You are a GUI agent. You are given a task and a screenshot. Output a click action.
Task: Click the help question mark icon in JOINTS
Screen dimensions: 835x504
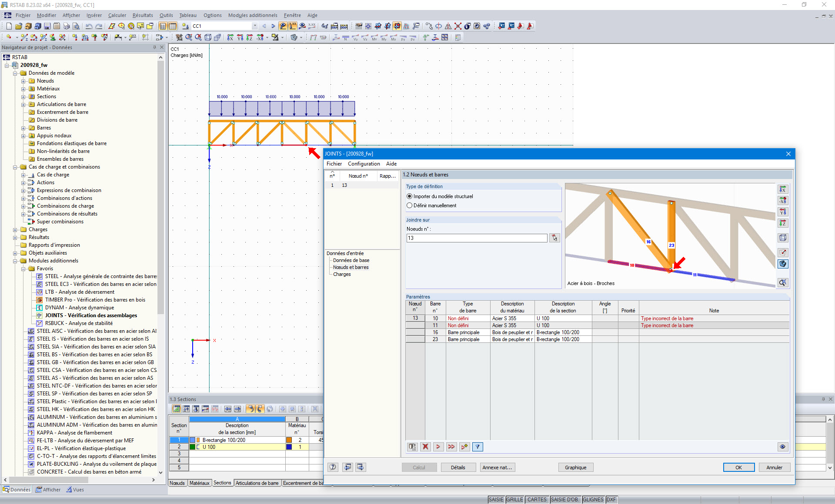point(333,467)
